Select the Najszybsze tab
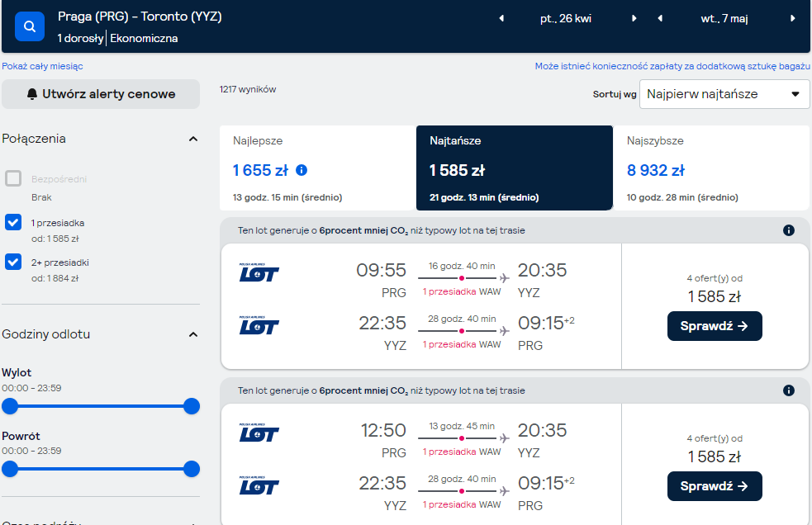This screenshot has height=525, width=812. pyautogui.click(x=711, y=168)
